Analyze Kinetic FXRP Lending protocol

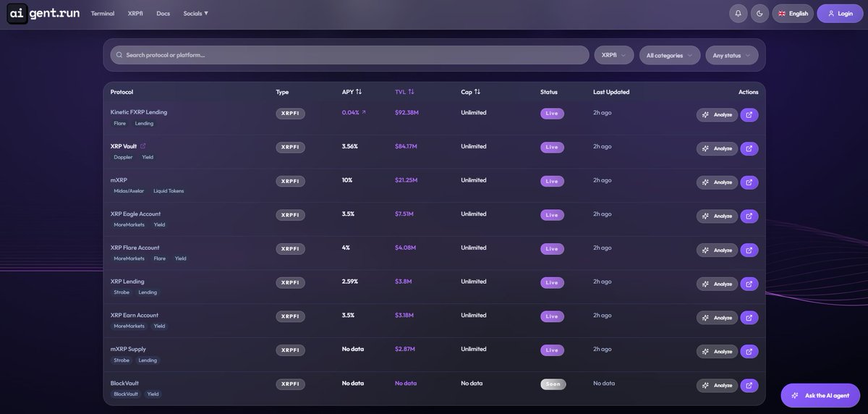tap(717, 114)
